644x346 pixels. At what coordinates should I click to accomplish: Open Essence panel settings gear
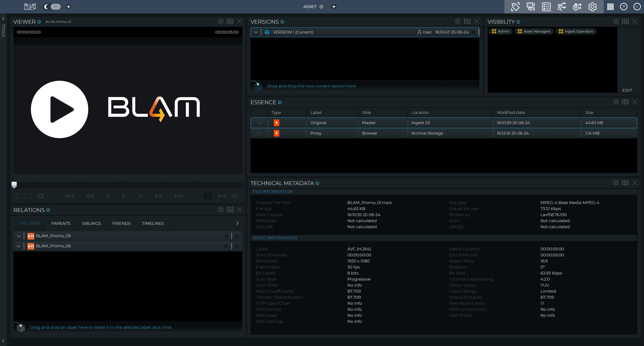tap(616, 102)
